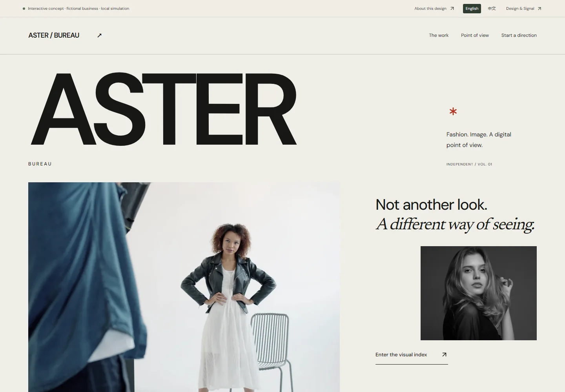This screenshot has height=392, width=565.
Task: Click 'A different way of seeing.' italic text
Action: tap(455, 224)
